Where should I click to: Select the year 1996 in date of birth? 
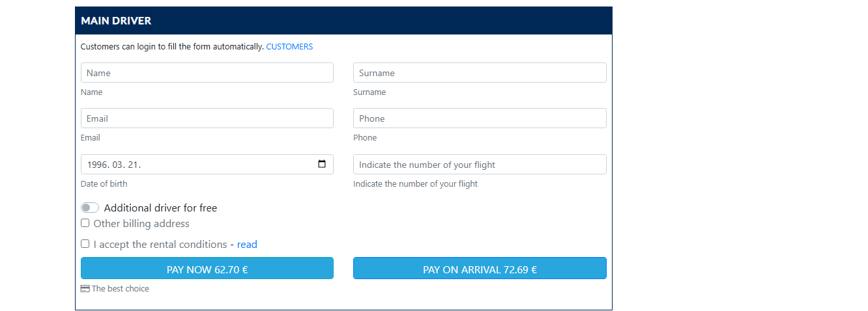coord(97,165)
